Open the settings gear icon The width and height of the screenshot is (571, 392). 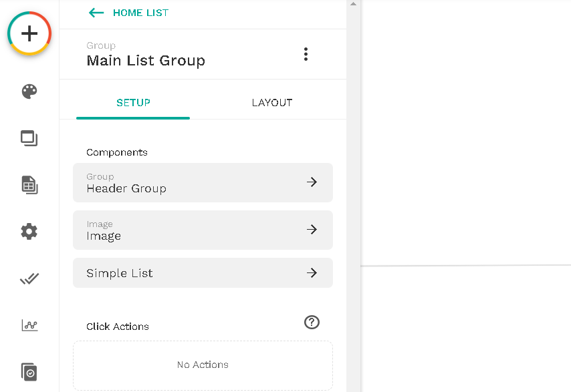pos(29,231)
